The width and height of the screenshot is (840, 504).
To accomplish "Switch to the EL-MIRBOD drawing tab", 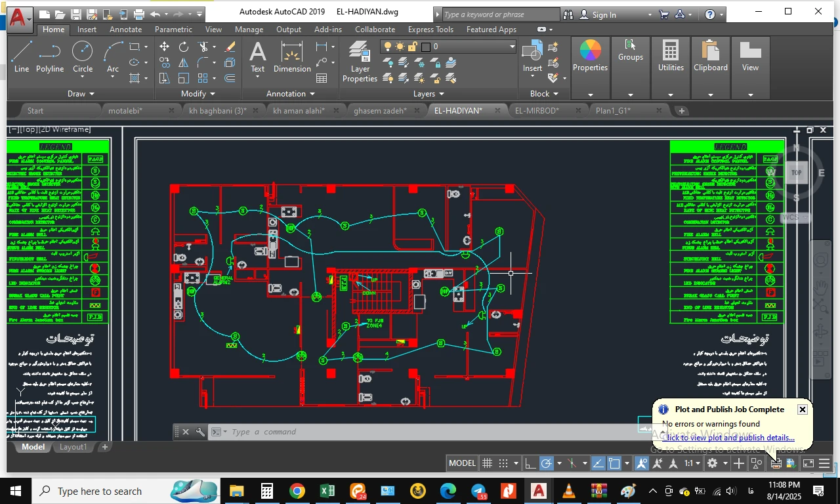I will (537, 110).
